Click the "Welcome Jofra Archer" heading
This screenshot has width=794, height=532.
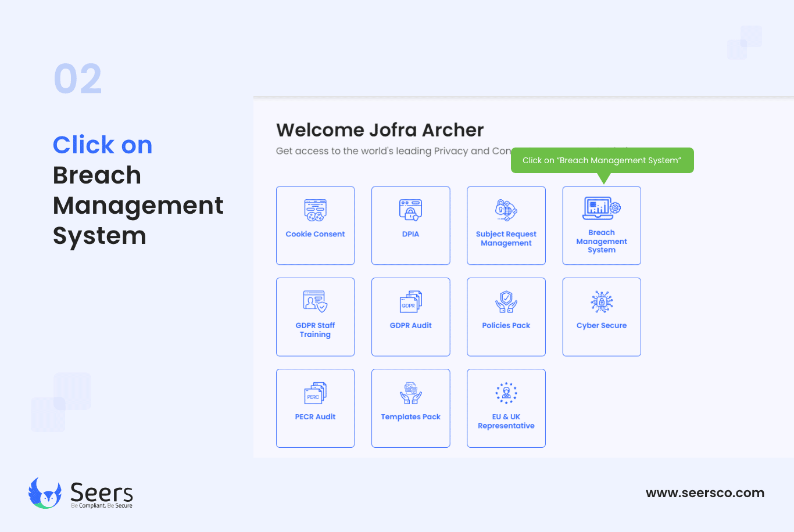380,130
